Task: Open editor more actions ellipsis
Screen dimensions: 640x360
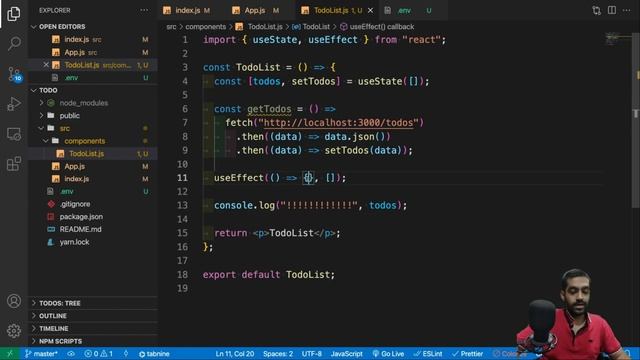Action: pyautogui.click(x=627, y=10)
